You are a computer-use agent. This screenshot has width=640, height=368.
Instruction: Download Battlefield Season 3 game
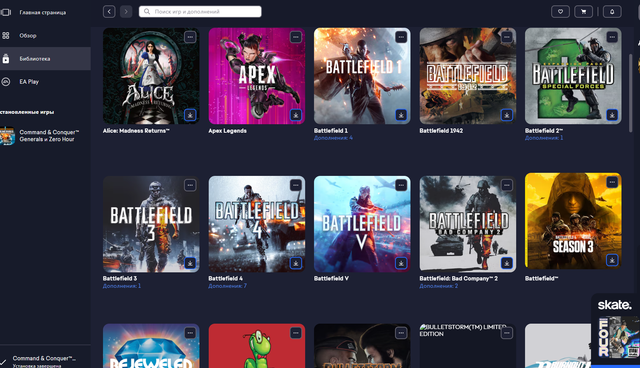pyautogui.click(x=612, y=260)
